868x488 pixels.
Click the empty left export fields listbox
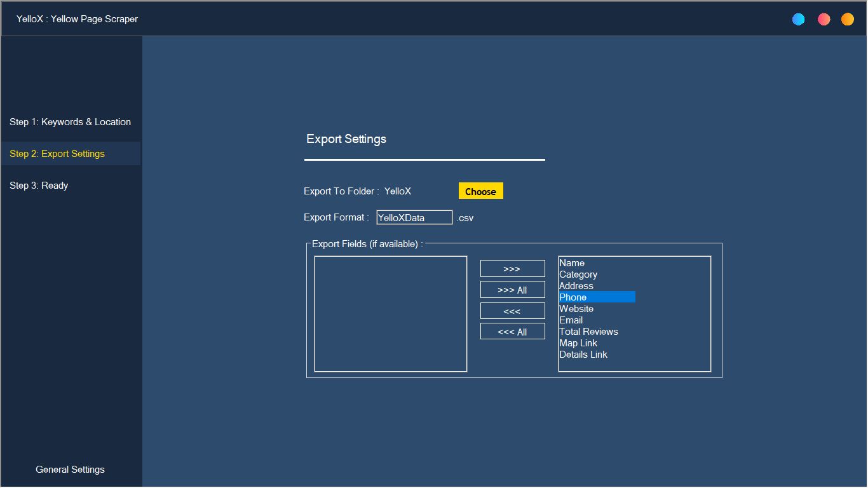[x=391, y=314]
